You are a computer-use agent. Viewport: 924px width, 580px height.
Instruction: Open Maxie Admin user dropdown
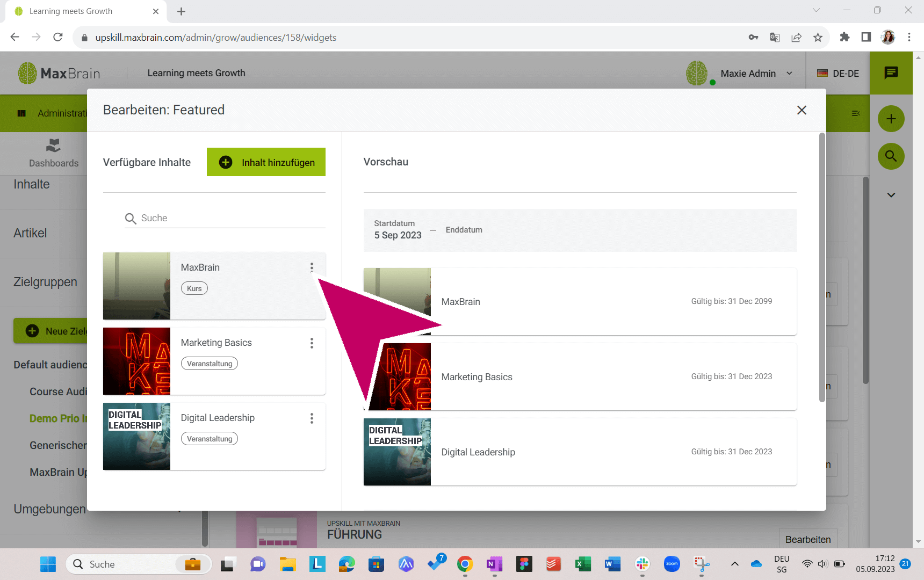756,74
